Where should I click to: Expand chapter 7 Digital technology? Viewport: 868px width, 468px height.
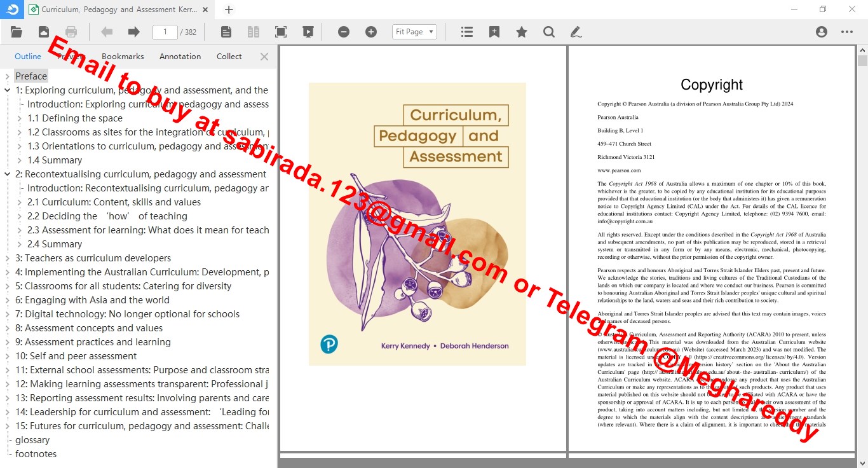pyautogui.click(x=7, y=314)
